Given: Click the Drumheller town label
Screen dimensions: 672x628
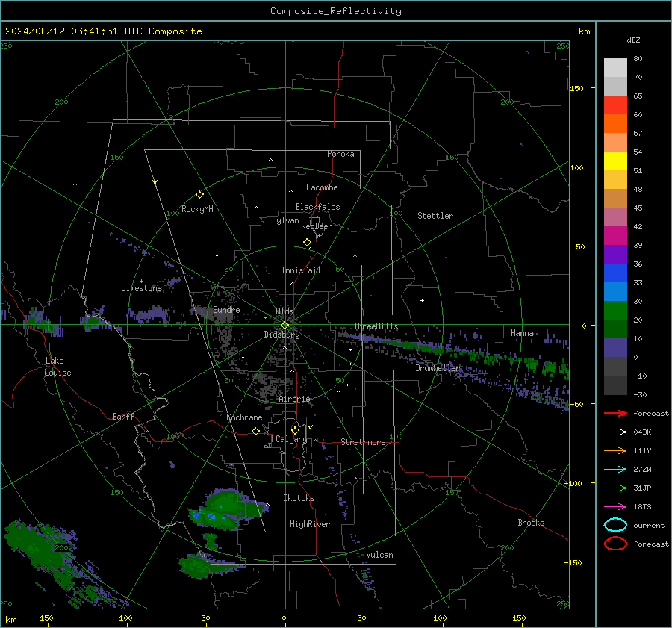Looking at the screenshot, I should (437, 368).
